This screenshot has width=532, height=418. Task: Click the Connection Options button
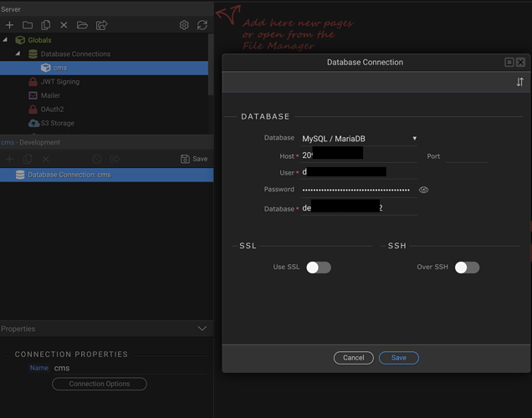100,384
